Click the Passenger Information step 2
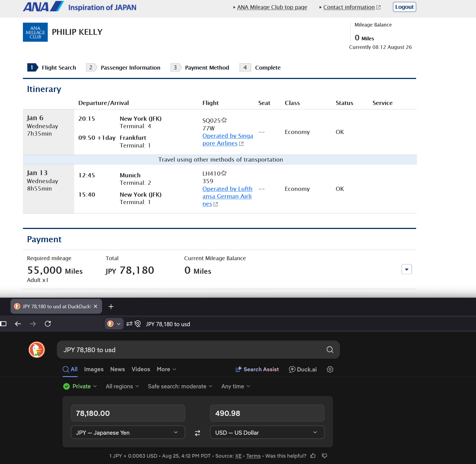The height and width of the screenshot is (464, 476). [123, 68]
